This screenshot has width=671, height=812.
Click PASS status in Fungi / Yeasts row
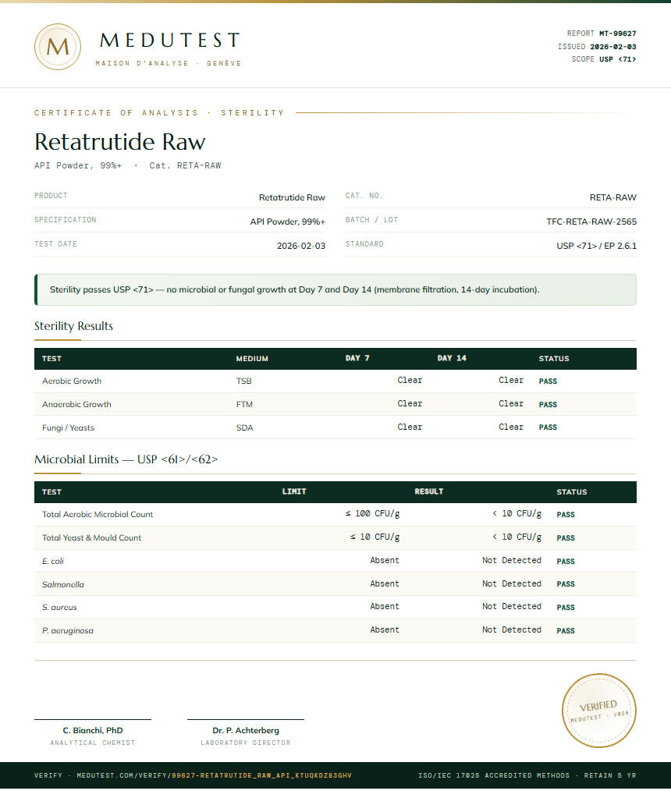coord(548,427)
